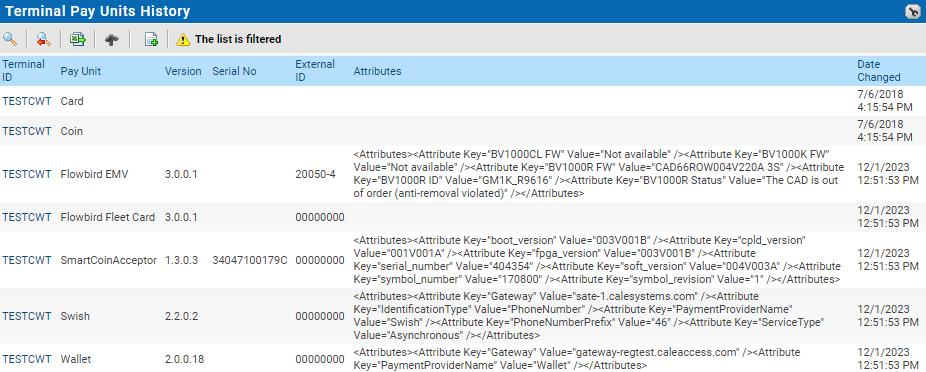Click external ID 00000000 in SmartCoinAcceptor row
This screenshot has width=926, height=372.
point(320,260)
